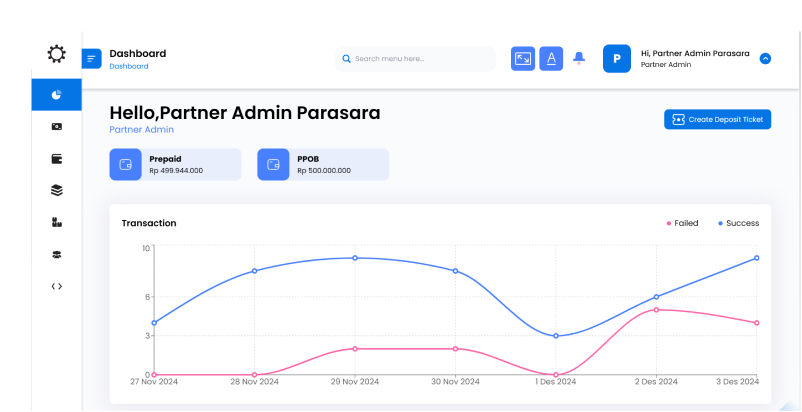Click the blue 'P' profile avatar
Viewport: 802px width, 412px height.
617,59
